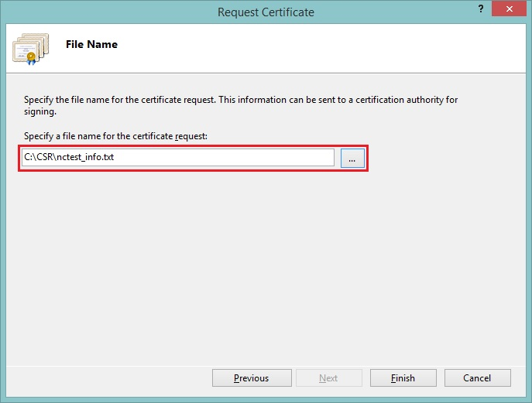
Task: Click on the C:\CSR\nctest_info.txt path text
Action: coord(70,157)
